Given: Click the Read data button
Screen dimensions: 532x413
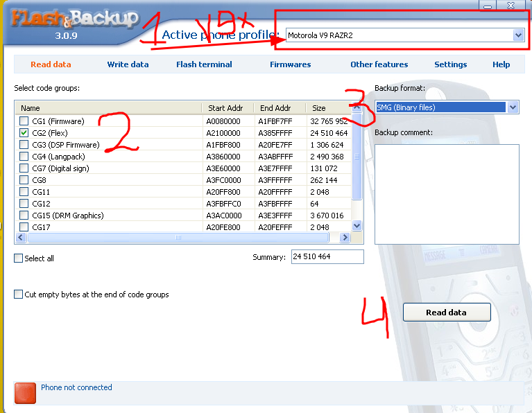Looking at the screenshot, I should click(x=447, y=313).
